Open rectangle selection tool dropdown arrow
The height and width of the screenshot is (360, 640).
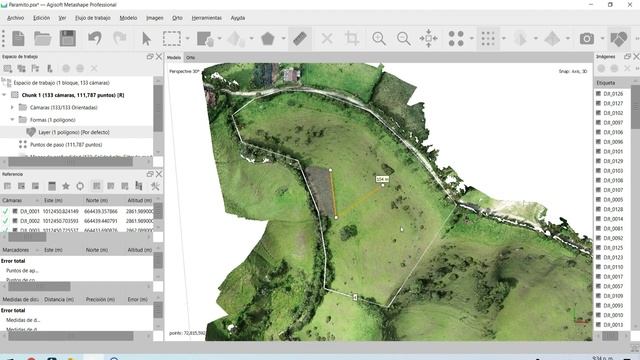click(187, 39)
